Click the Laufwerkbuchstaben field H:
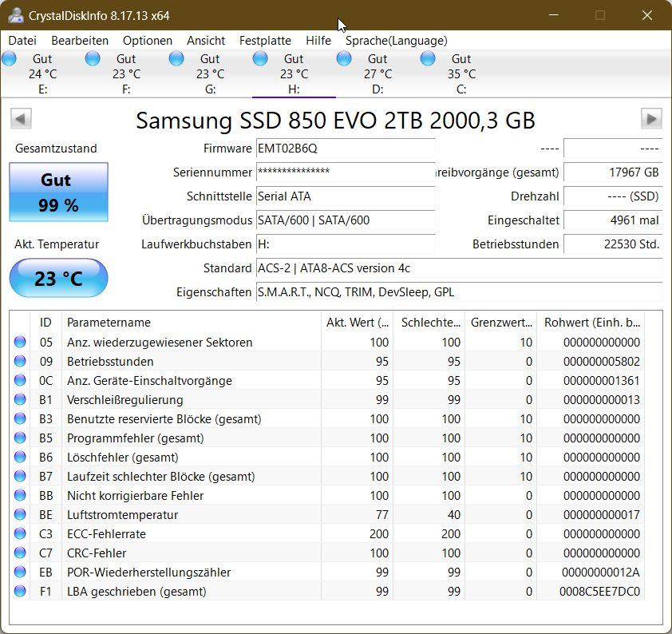 point(346,244)
